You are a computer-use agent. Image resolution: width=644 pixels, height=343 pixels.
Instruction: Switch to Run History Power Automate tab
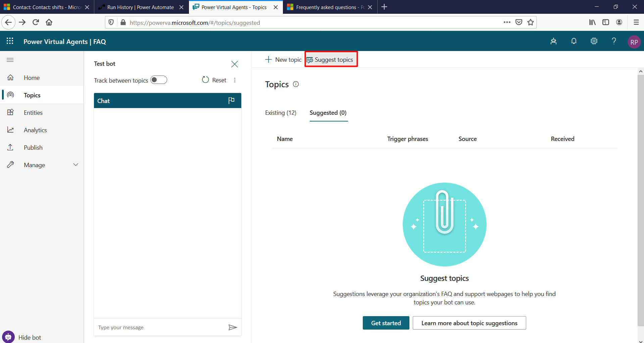click(141, 7)
